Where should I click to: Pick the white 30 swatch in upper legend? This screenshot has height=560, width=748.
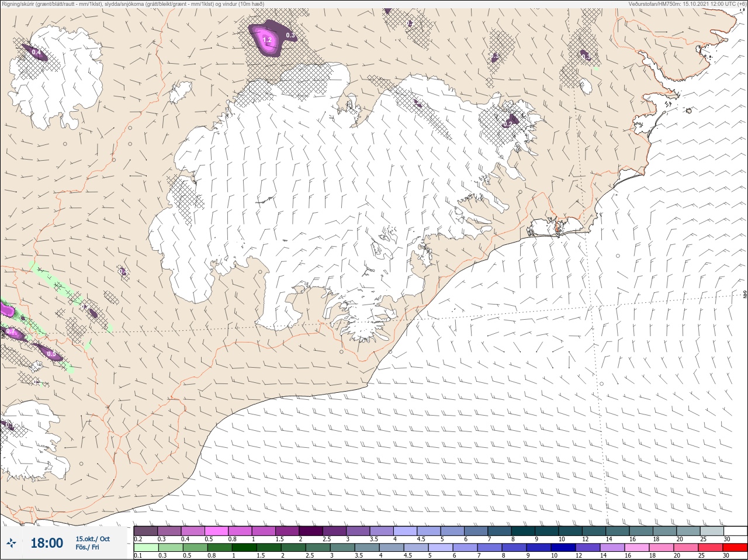pyautogui.click(x=735, y=531)
